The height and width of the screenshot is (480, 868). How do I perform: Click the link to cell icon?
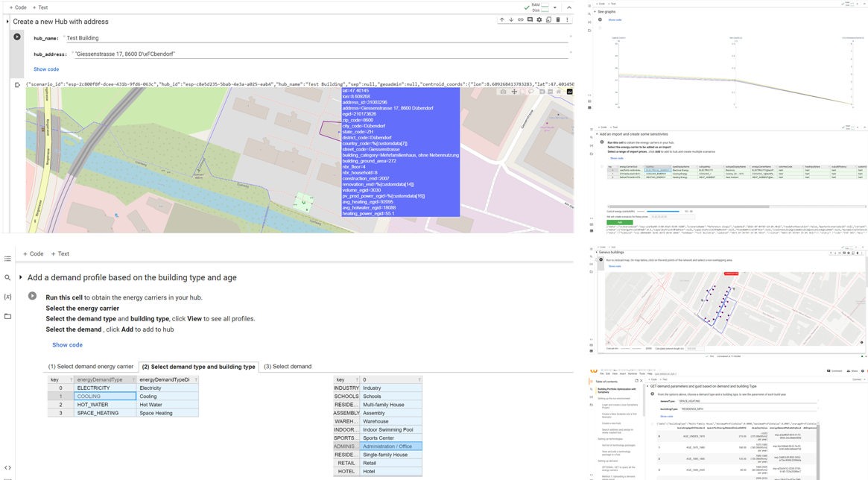(520, 20)
